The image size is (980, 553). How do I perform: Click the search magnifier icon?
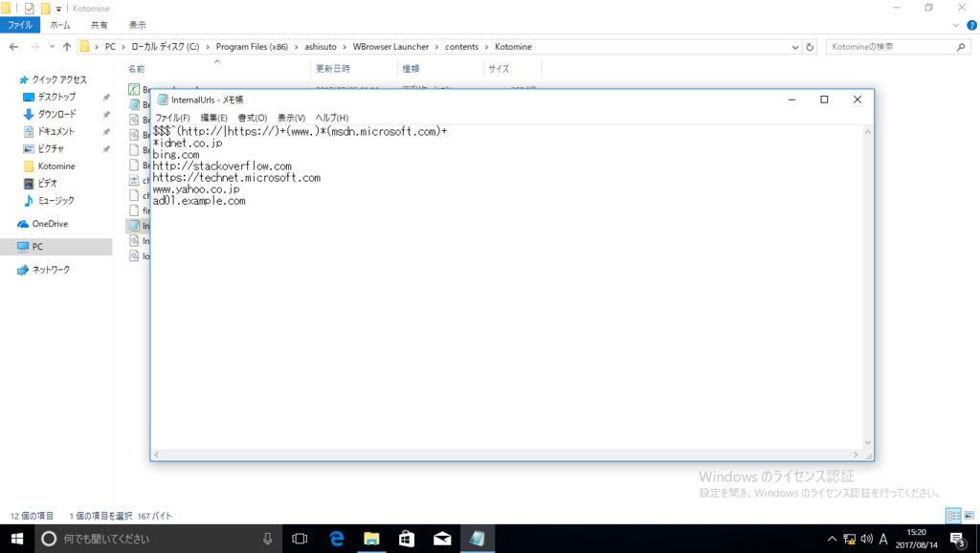click(x=961, y=47)
